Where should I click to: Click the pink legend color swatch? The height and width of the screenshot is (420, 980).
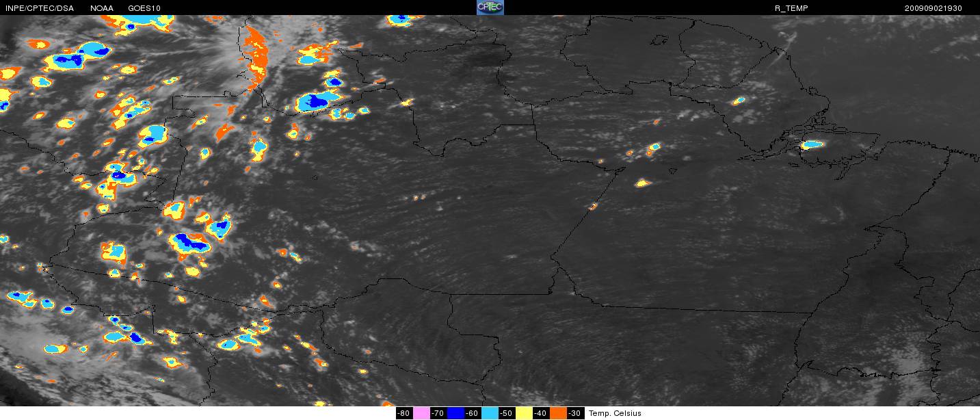[422, 413]
